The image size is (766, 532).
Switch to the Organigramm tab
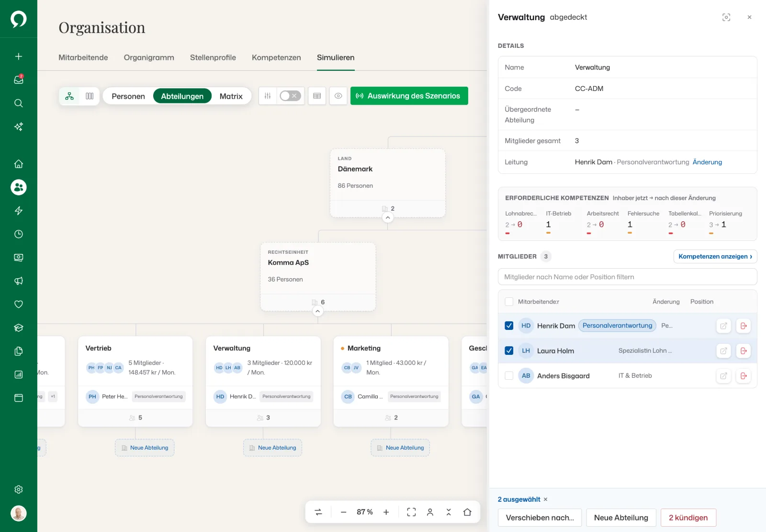(x=149, y=57)
